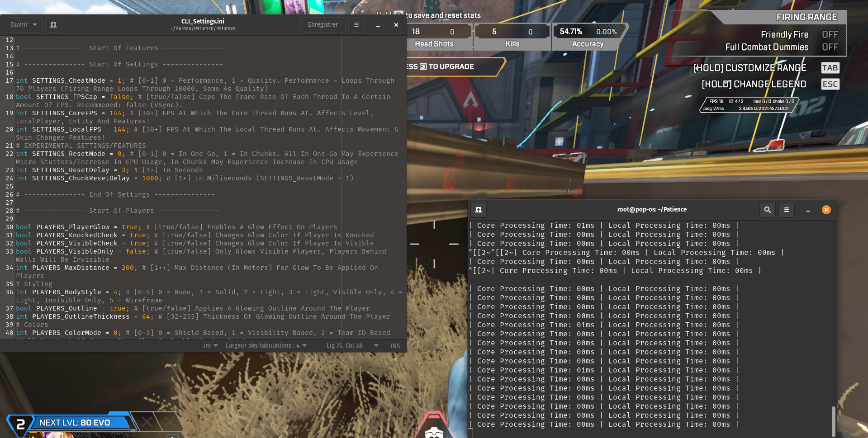This screenshot has height=438, width=868.
Task: Open the terminal search icon
Action: pos(768,210)
